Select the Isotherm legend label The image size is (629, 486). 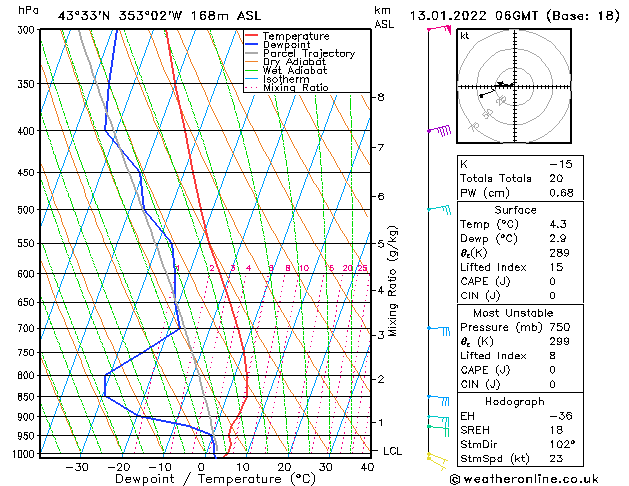[286, 79]
